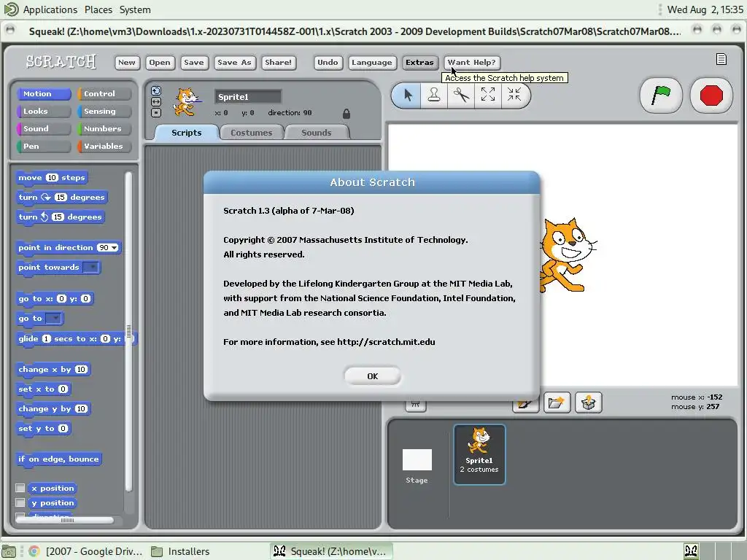Click the blocks palette vertical scrollbar
Viewport: 747px width, 560px height.
pyautogui.click(x=128, y=331)
